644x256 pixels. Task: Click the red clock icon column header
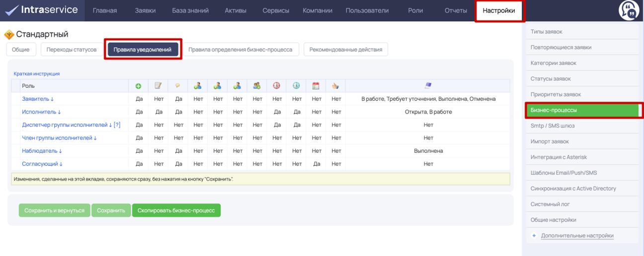point(278,86)
